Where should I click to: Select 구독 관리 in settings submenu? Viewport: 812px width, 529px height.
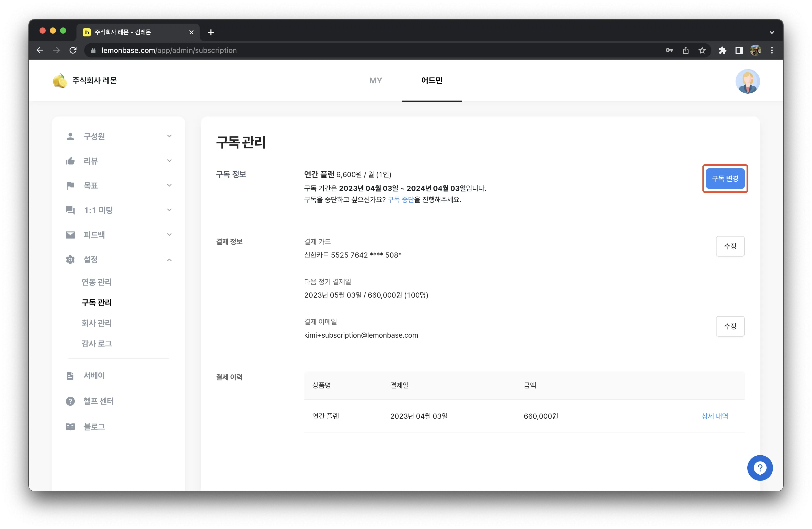coord(96,302)
